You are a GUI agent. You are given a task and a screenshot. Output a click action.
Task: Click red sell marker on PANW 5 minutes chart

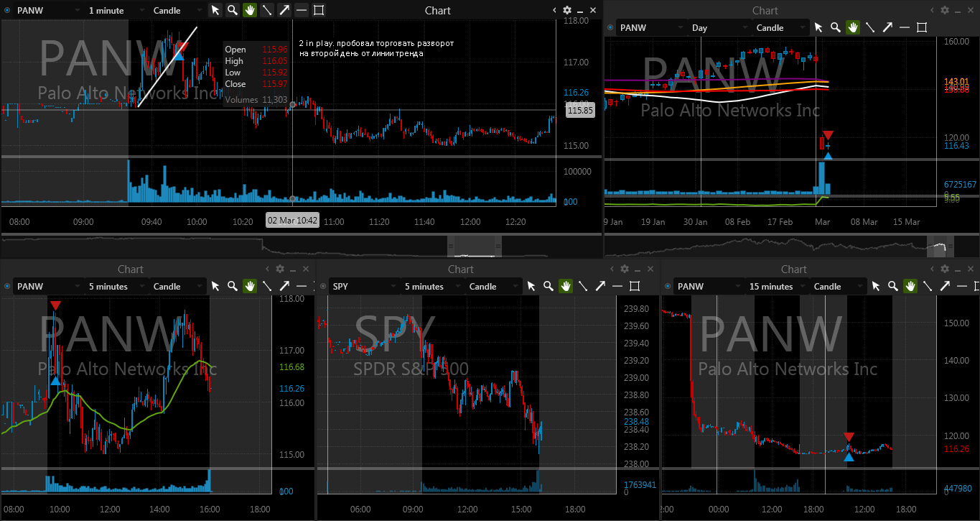(x=56, y=305)
